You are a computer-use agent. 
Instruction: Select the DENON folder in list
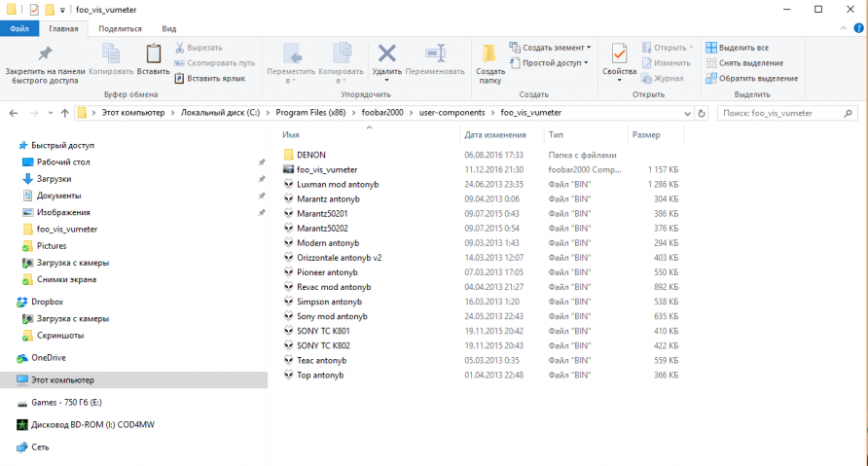pyautogui.click(x=310, y=155)
